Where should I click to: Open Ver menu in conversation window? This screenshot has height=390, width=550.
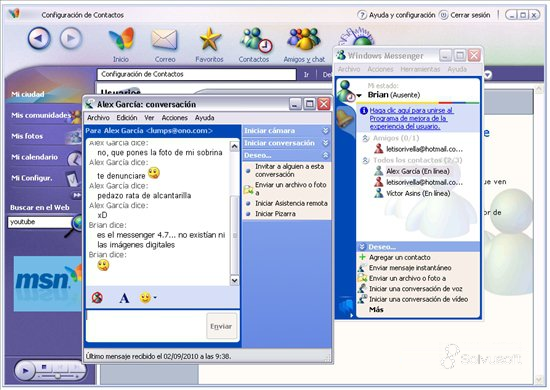click(149, 118)
